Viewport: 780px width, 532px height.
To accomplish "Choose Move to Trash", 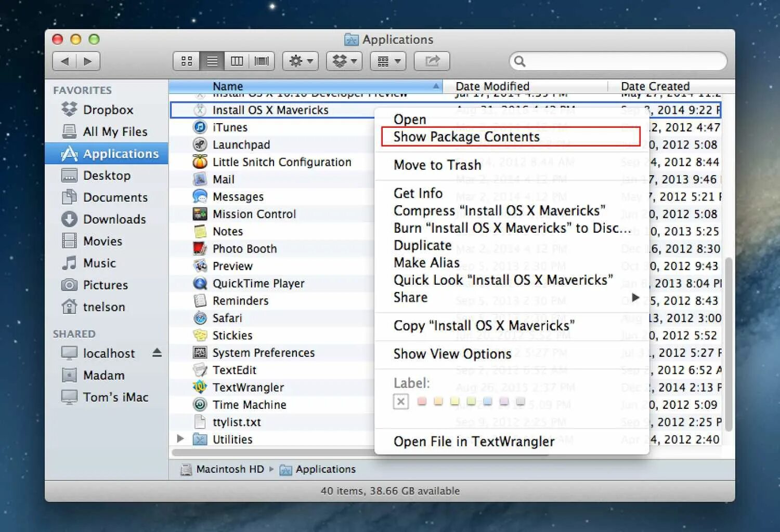I will (x=512, y=165).
